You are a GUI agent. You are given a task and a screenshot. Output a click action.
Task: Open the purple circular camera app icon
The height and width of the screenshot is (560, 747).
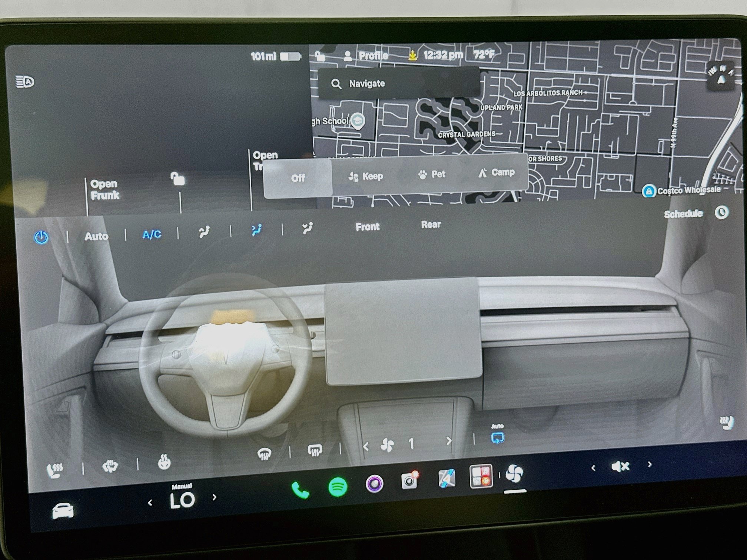[374, 483]
